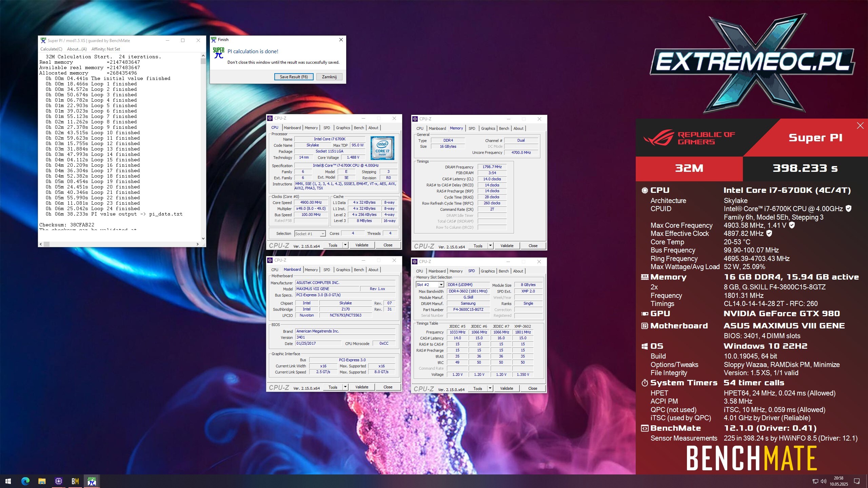Image resolution: width=868 pixels, height=488 pixels.
Task: Open the Calculate(C) menu in Super PI
Action: pyautogui.click(x=51, y=49)
